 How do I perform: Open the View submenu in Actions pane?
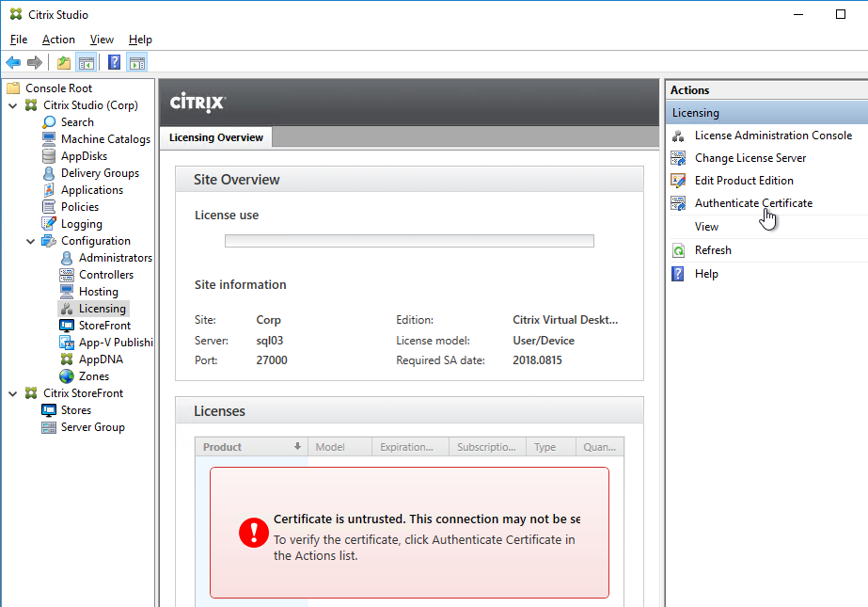point(707,227)
